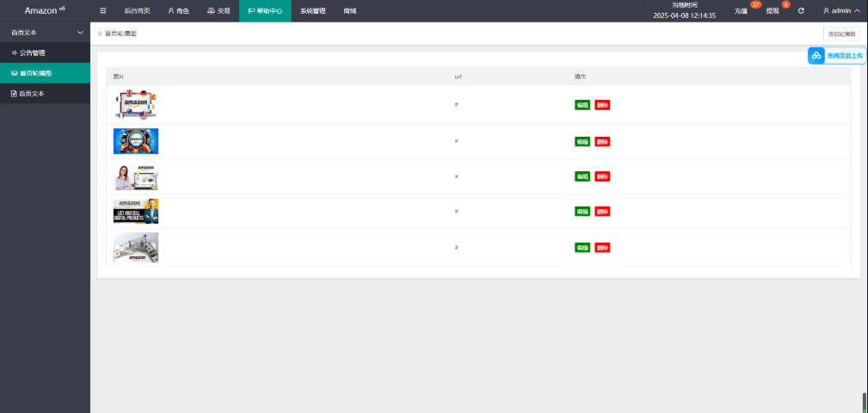Screen dimensions: 868x413
Task: Click the double-arrow breadcrumb icon
Action: [100, 34]
